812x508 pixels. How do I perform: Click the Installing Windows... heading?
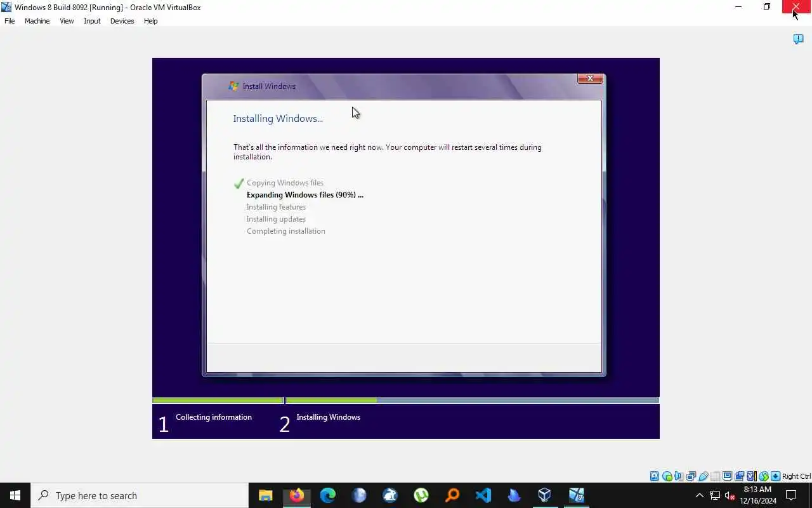coord(278,118)
